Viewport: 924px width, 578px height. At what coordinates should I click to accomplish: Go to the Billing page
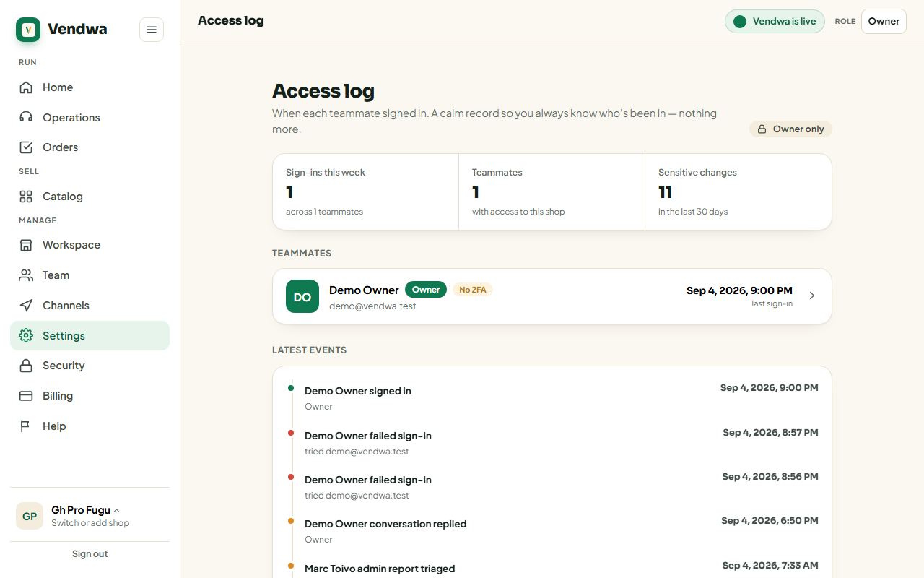point(90,396)
